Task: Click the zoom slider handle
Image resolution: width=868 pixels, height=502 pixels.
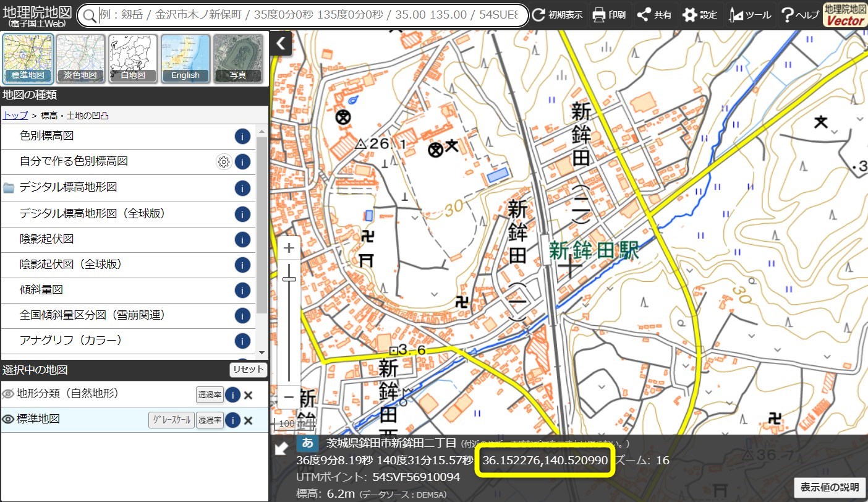Action: [x=289, y=279]
